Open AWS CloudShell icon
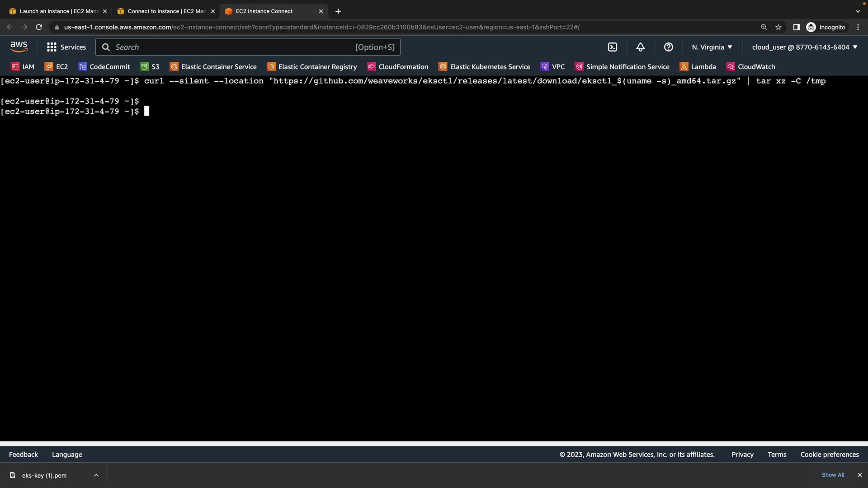The image size is (868, 488). tap(613, 47)
